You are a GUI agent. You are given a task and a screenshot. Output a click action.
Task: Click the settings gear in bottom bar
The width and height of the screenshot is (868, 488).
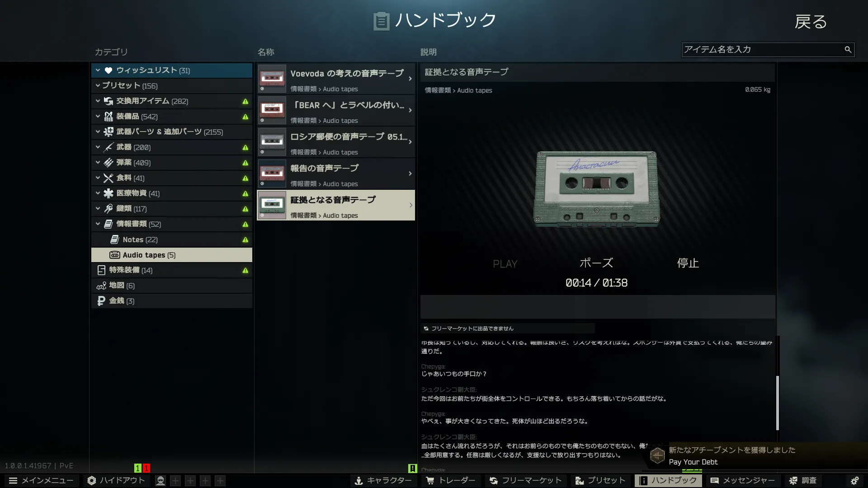click(x=854, y=480)
